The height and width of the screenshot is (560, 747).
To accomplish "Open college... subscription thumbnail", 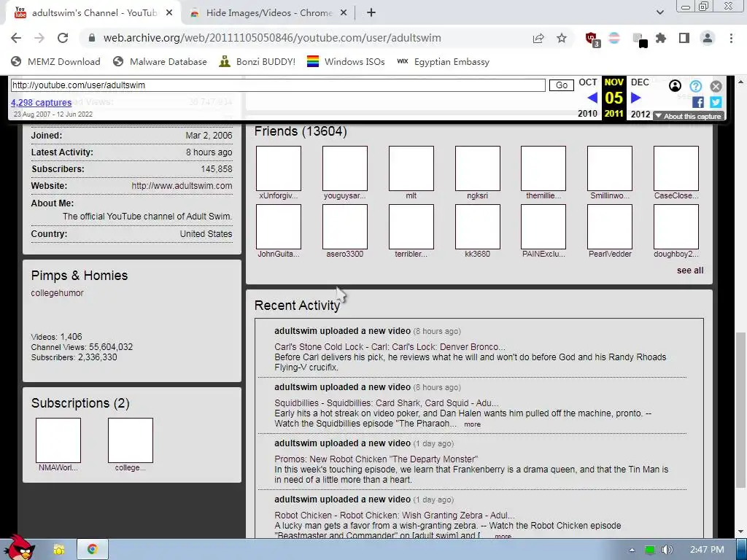I will [131, 440].
